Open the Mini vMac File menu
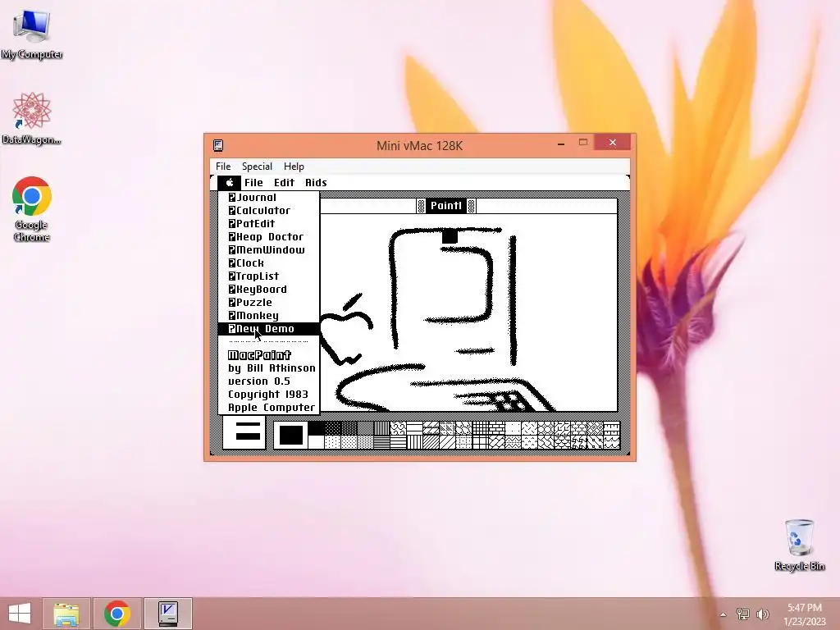 click(223, 166)
